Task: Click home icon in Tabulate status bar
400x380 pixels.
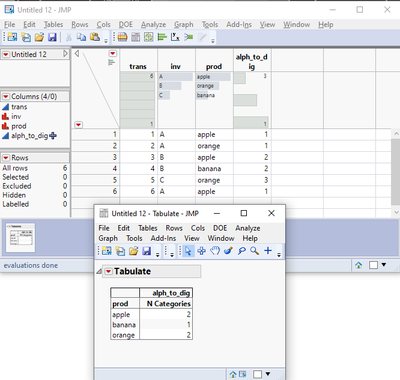Action: pos(233,374)
